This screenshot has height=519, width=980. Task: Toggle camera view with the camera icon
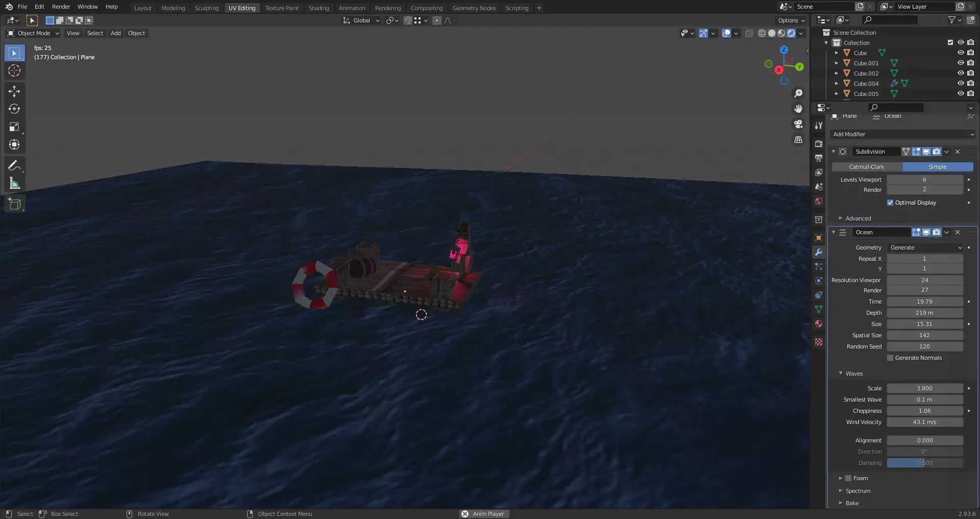(798, 124)
